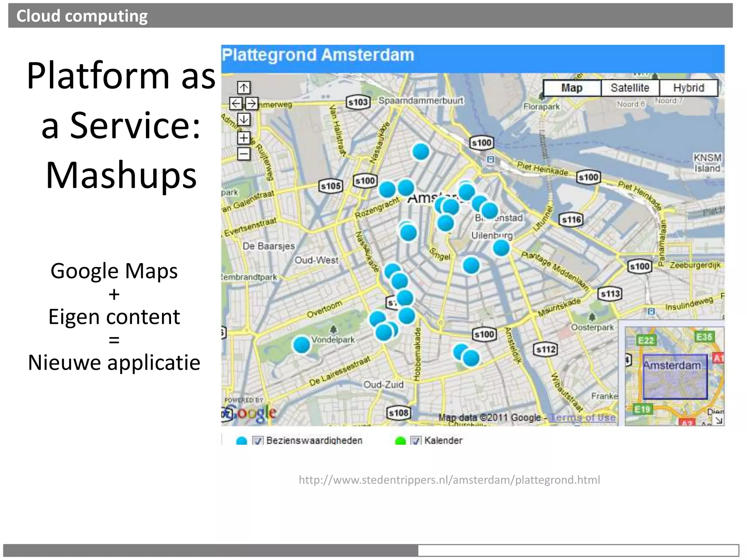Click the blue marker in Vondelpark
Screen dimensions: 747x560
point(302,344)
